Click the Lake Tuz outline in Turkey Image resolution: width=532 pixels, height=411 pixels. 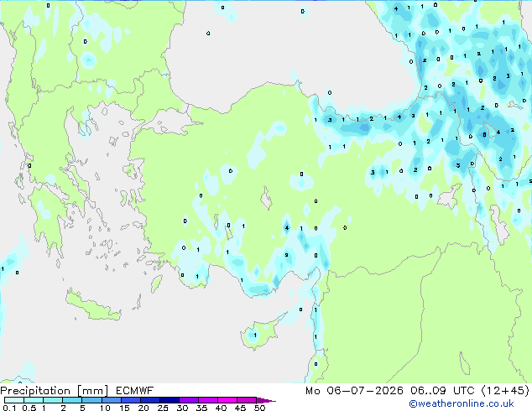[266, 199]
